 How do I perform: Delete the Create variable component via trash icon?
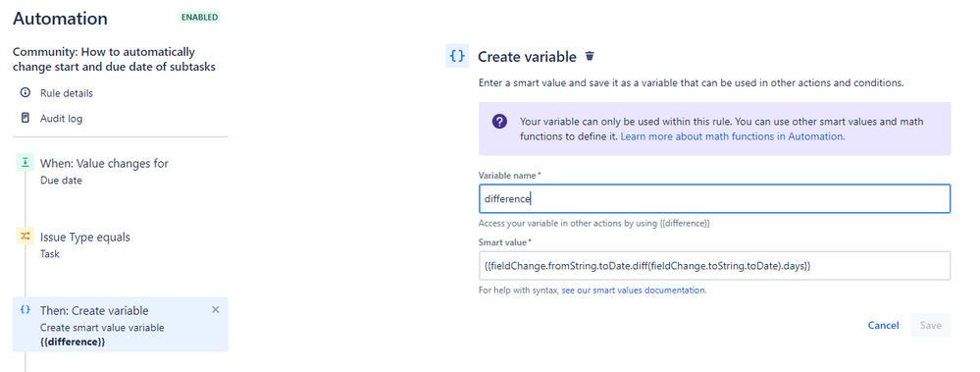[x=590, y=56]
